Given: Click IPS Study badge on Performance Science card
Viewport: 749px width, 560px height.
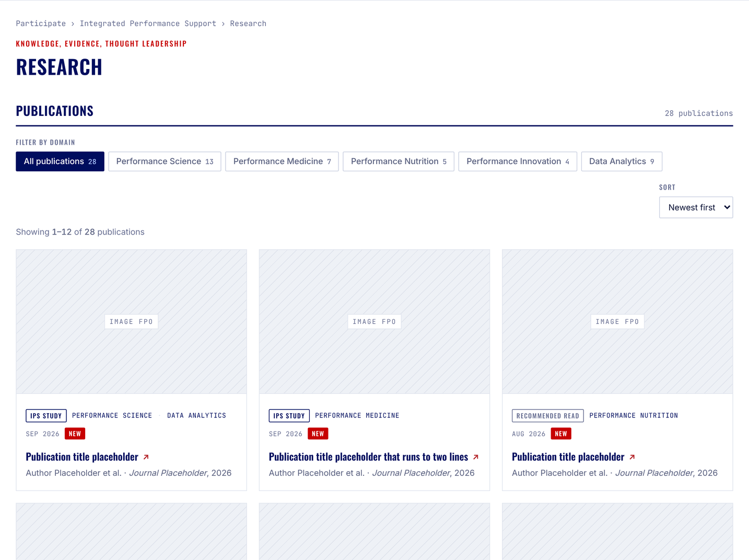Looking at the screenshot, I should click(46, 416).
